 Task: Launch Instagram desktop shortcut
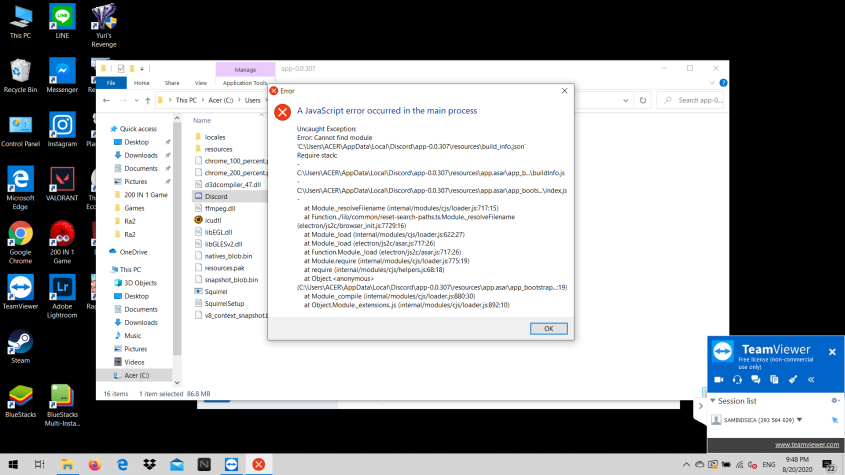[62, 129]
